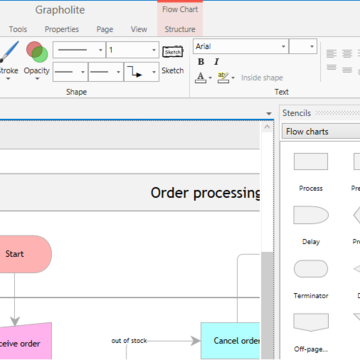Align text left in top row
The height and width of the screenshot is (360, 360).
pyautogui.click(x=331, y=53)
